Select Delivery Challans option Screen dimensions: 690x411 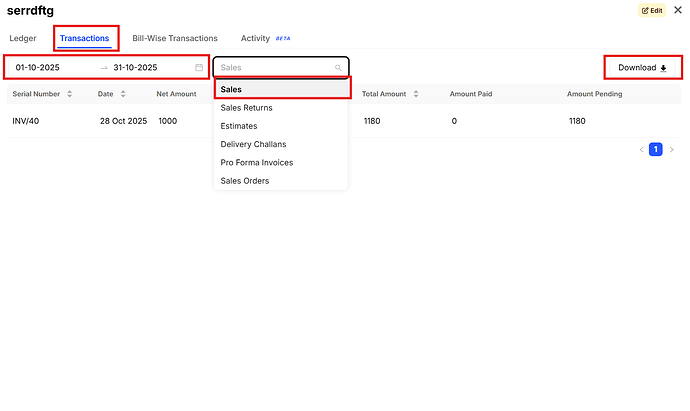click(x=281, y=144)
